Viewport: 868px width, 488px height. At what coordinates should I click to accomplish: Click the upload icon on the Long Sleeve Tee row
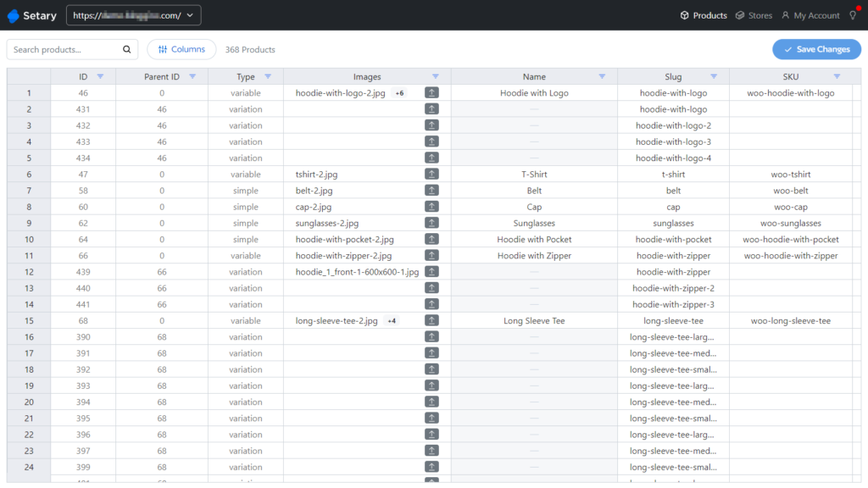click(x=431, y=320)
